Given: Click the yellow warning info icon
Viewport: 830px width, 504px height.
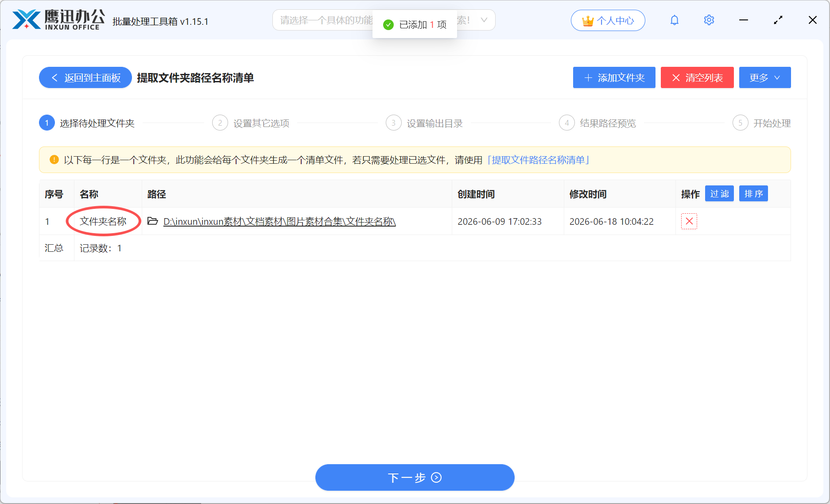Looking at the screenshot, I should (54, 160).
